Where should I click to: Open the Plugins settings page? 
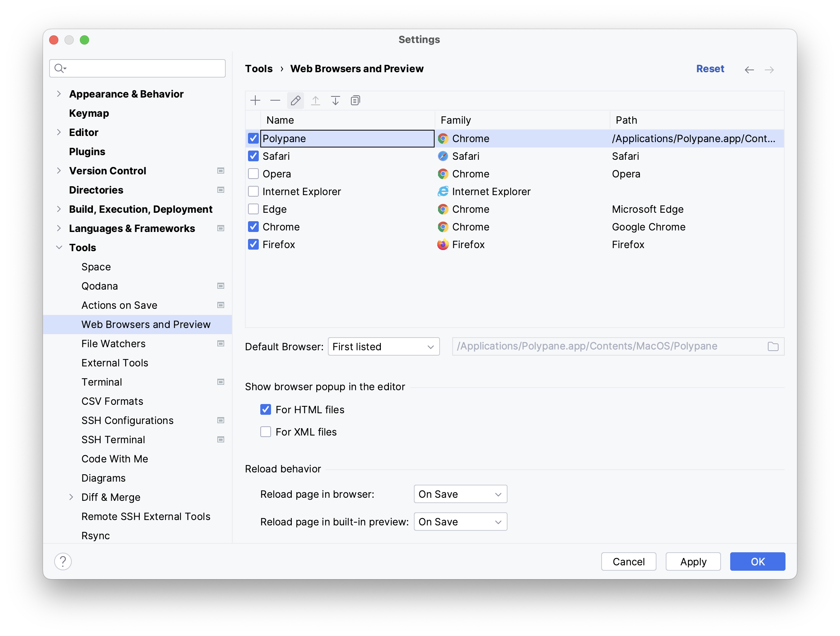pos(87,151)
